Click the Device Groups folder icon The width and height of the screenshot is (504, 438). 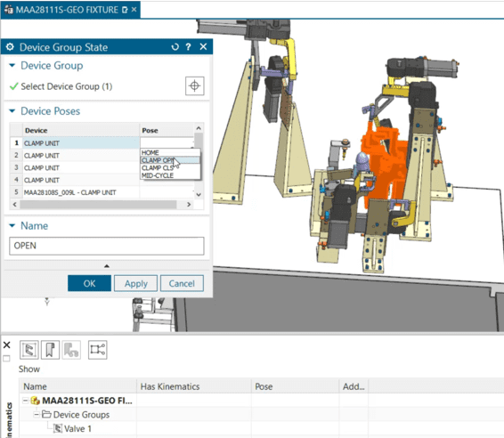point(47,414)
